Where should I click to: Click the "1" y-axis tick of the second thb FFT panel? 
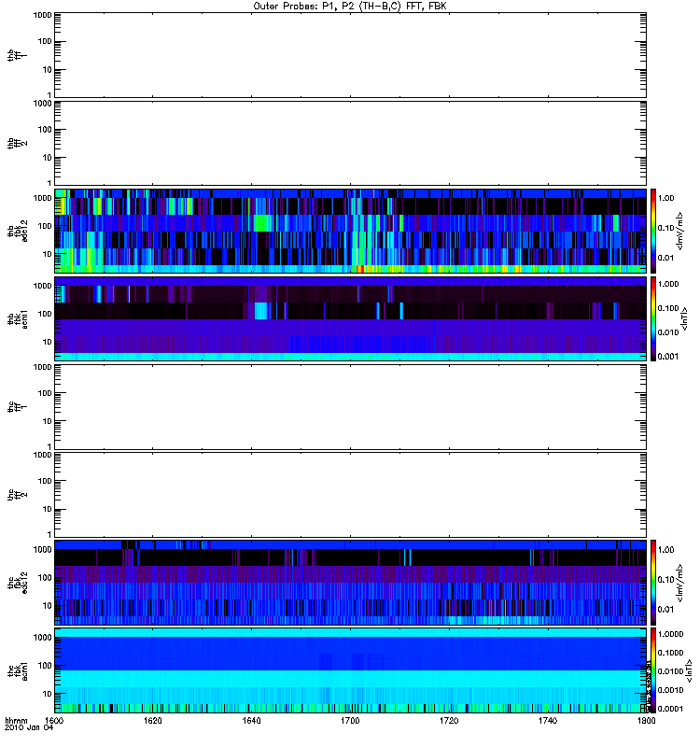pyautogui.click(x=49, y=183)
